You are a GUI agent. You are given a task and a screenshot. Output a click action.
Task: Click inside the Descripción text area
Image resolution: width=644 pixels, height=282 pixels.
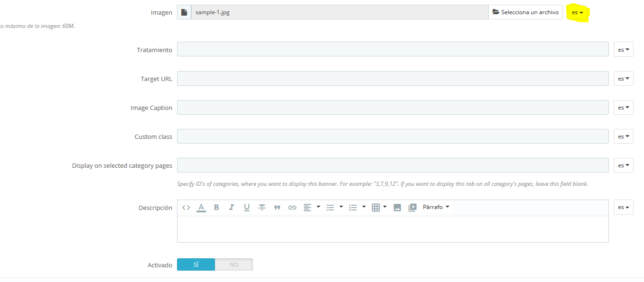click(393, 229)
